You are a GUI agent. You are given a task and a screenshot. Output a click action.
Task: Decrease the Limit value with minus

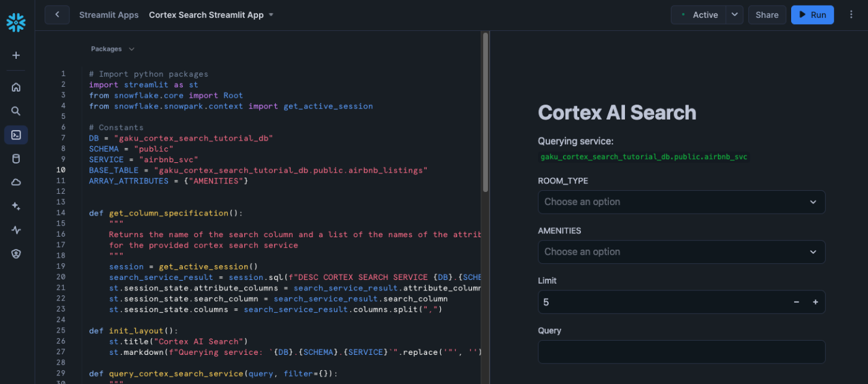point(796,302)
